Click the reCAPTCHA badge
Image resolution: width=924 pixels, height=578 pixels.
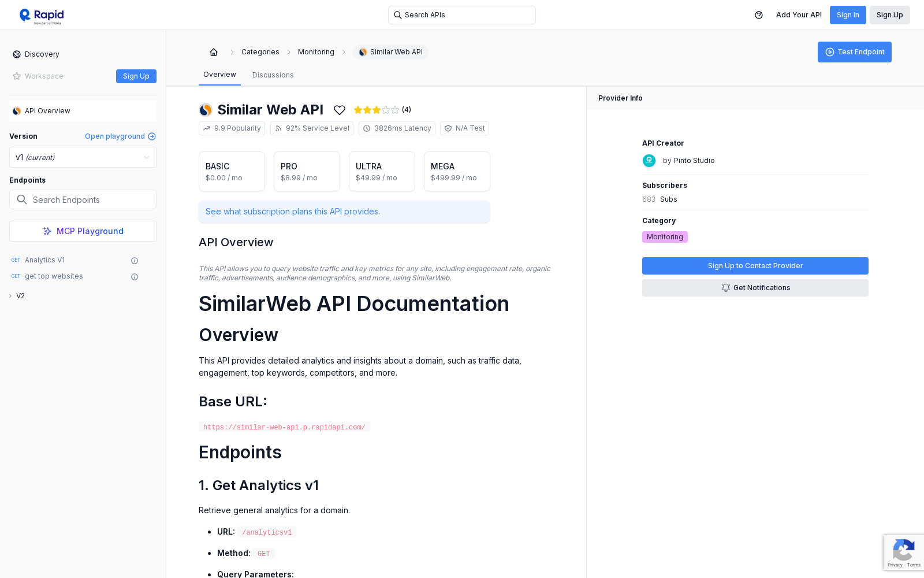click(903, 552)
